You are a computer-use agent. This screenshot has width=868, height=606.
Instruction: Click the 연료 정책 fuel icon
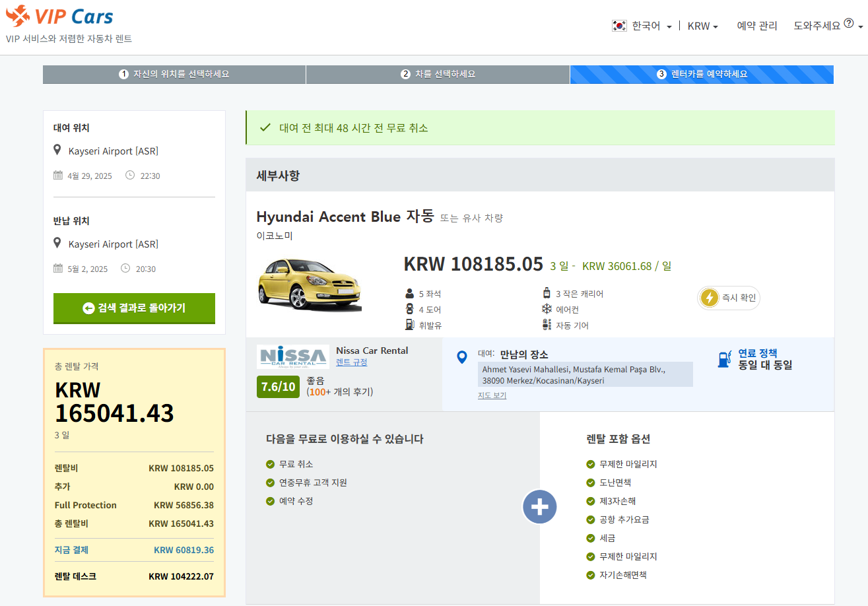click(x=724, y=359)
